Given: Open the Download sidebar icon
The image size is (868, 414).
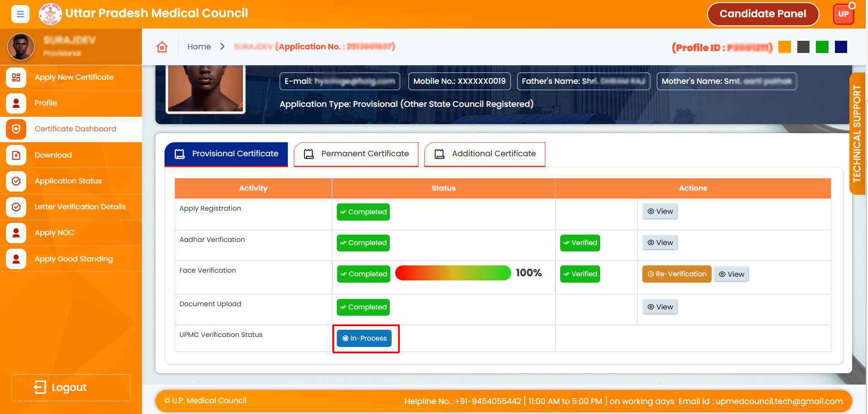Looking at the screenshot, I should [16, 155].
